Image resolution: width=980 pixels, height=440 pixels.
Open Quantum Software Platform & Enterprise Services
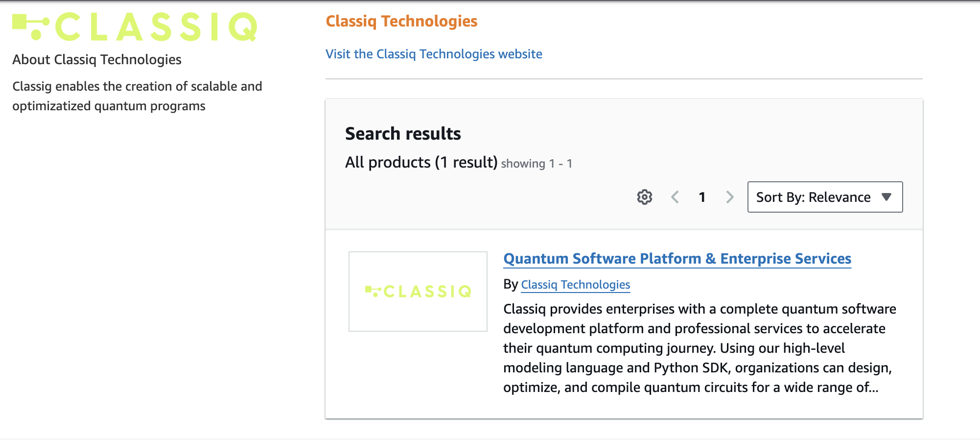[x=677, y=259]
